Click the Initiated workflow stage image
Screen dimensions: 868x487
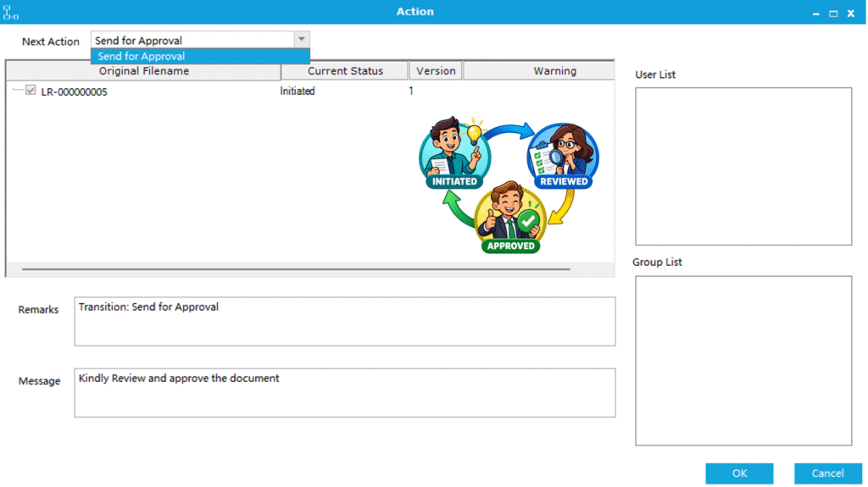[454, 152]
